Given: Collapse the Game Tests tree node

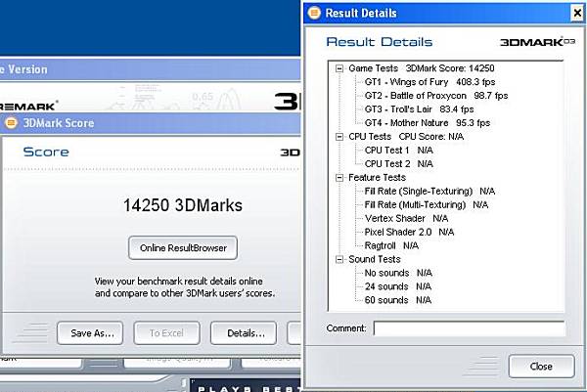Looking at the screenshot, I should (339, 68).
